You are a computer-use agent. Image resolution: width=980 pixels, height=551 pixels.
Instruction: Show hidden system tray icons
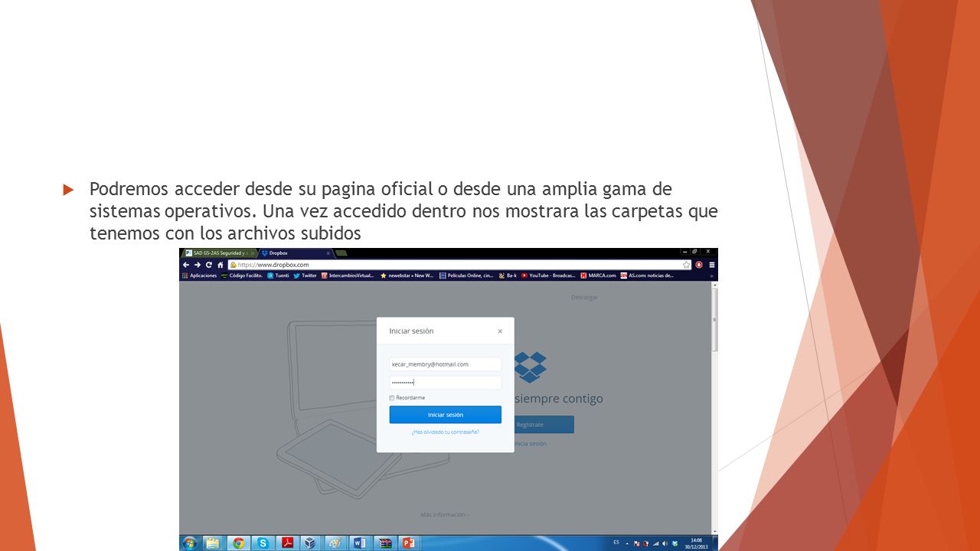coord(629,543)
